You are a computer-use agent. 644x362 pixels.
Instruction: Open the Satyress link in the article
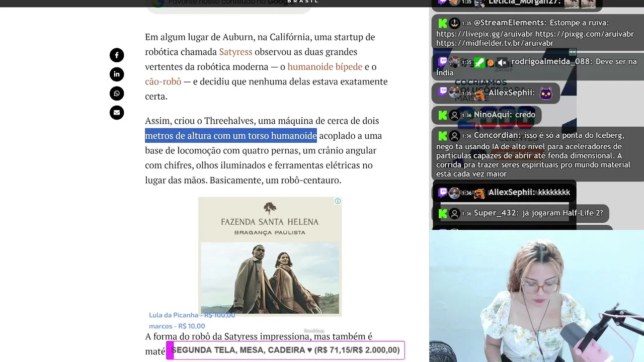235,52
